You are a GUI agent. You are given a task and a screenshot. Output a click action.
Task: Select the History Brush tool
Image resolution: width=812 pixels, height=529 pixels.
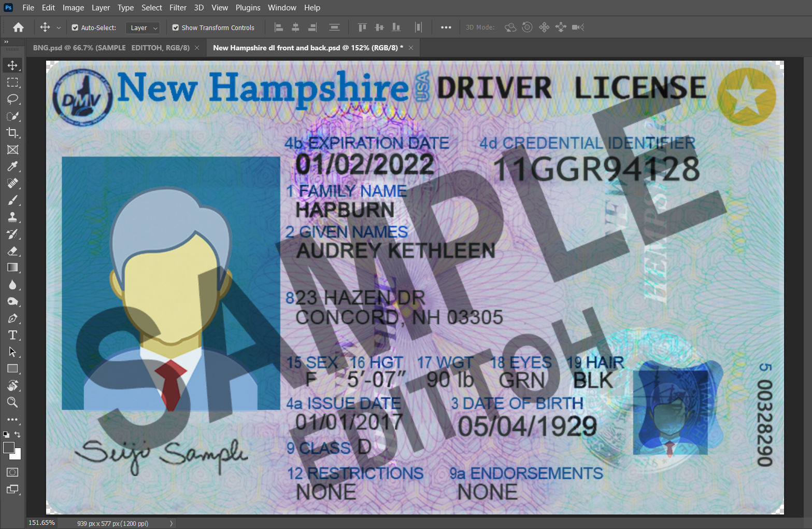click(x=12, y=234)
